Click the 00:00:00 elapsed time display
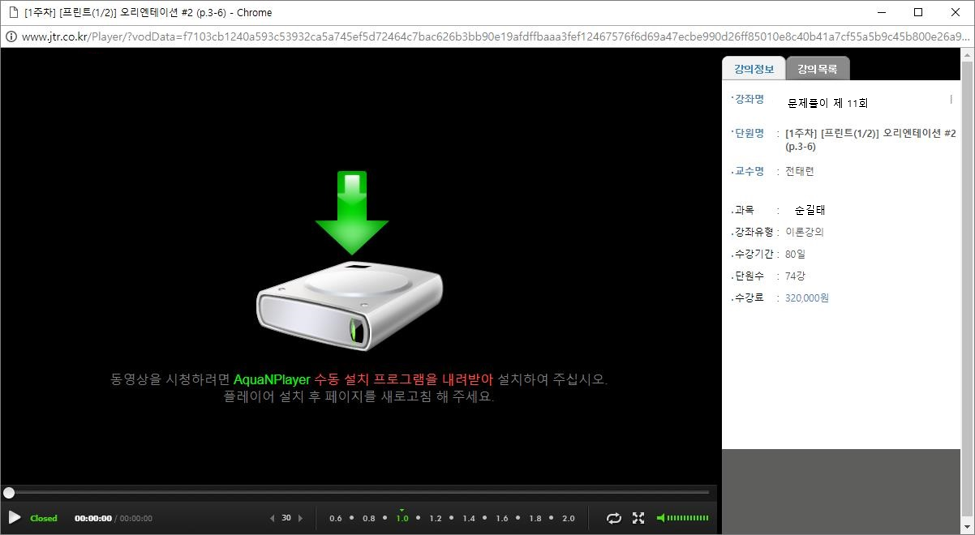 tap(93, 518)
